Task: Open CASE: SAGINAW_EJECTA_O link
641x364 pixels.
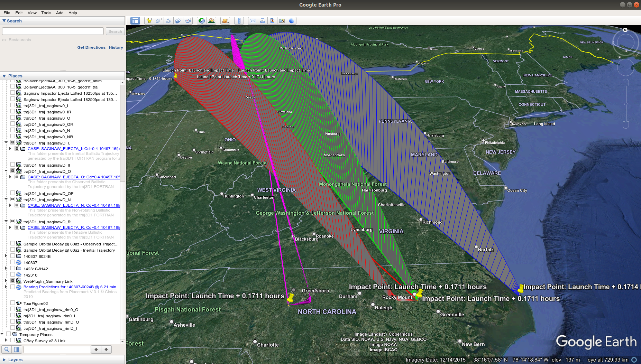Action: pos(74,177)
